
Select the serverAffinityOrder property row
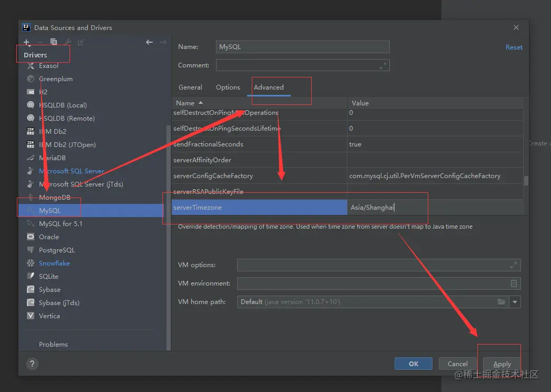coord(259,160)
